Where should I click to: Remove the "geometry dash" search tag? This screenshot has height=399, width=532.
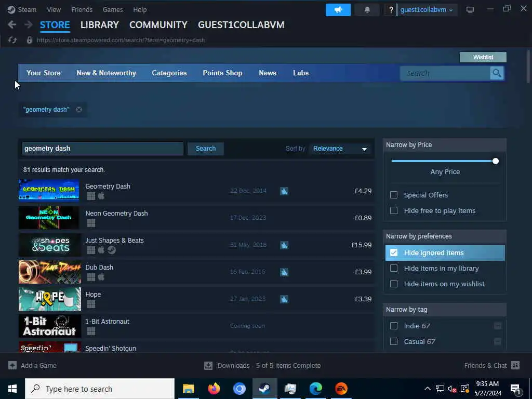point(79,110)
